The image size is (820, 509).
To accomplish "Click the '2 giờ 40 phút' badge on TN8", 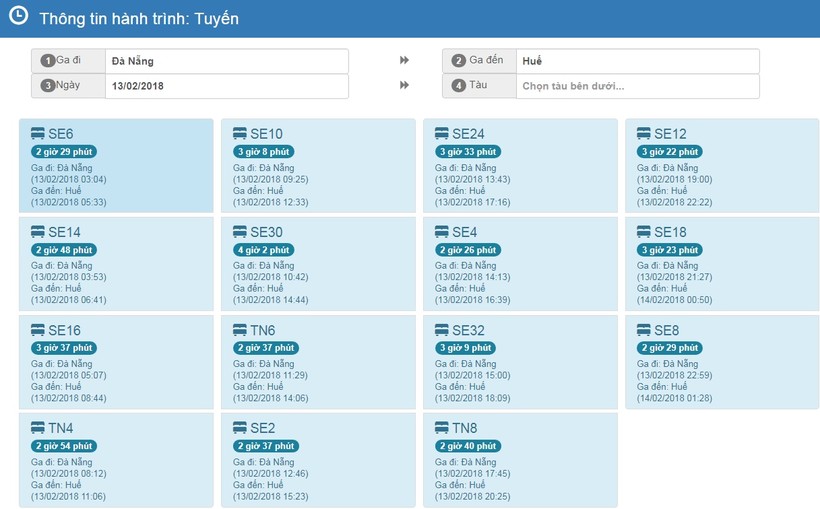I will [468, 446].
